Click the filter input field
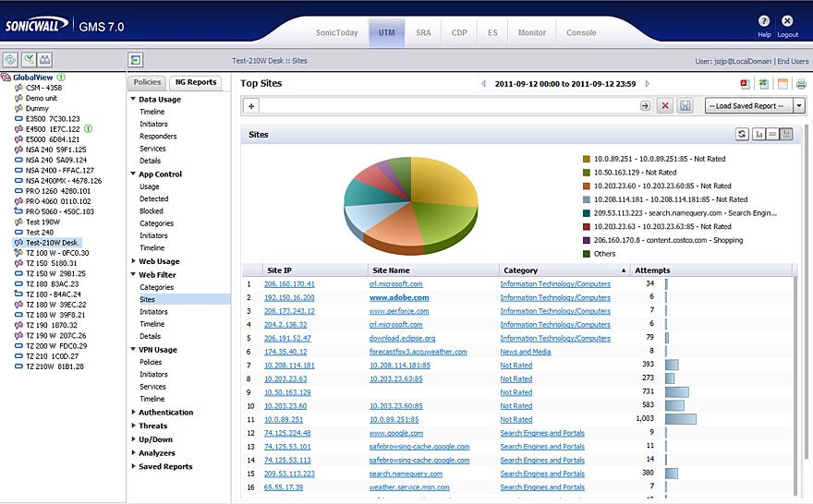The image size is (813, 504). (447, 106)
